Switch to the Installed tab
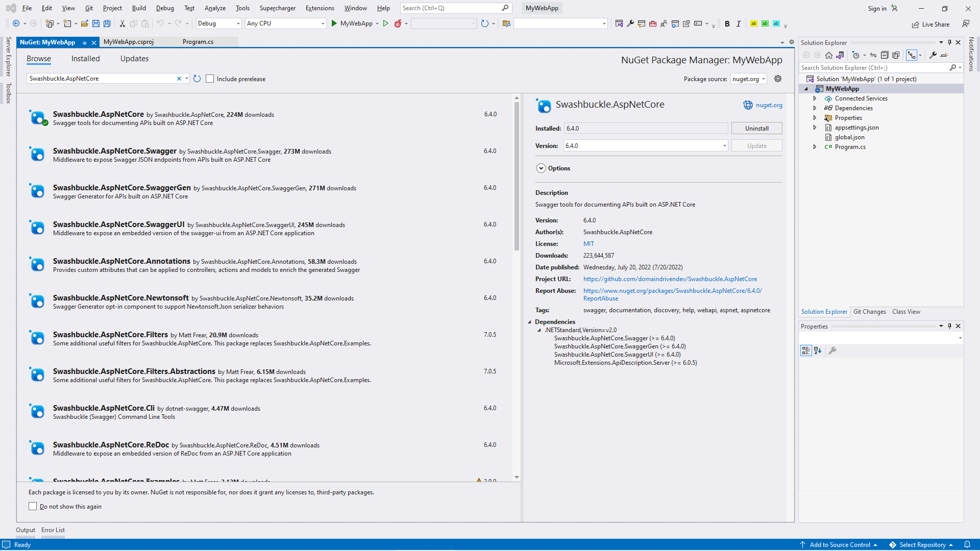This screenshot has width=980, height=551. click(85, 59)
